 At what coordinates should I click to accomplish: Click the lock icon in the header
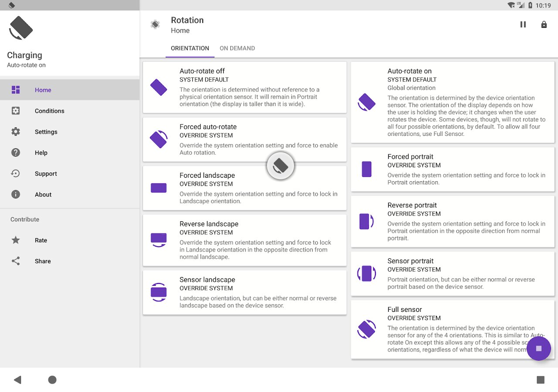click(x=544, y=25)
